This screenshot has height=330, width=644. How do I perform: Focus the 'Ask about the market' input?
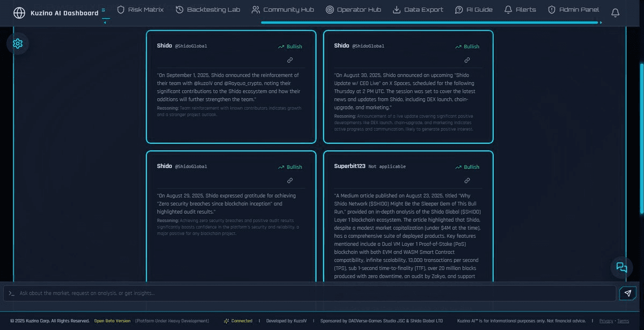click(311, 293)
